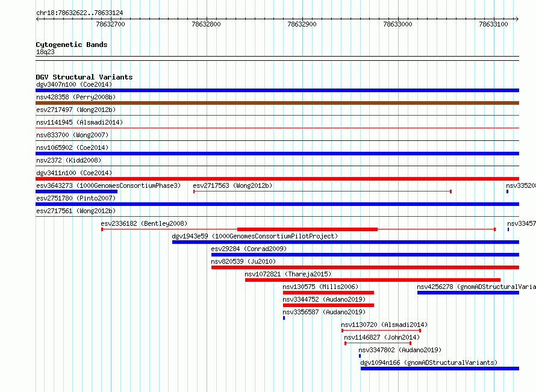Open esv2717497 (Wong2012b) variant label
This screenshot has height=392, width=536.
(76, 110)
